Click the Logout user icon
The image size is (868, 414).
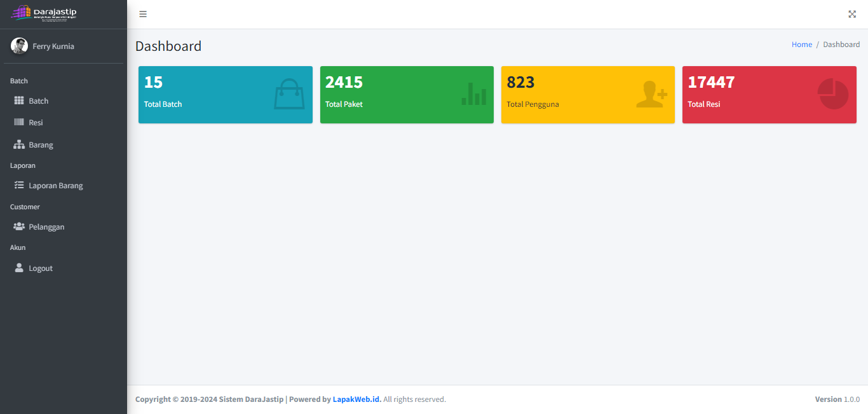(19, 268)
